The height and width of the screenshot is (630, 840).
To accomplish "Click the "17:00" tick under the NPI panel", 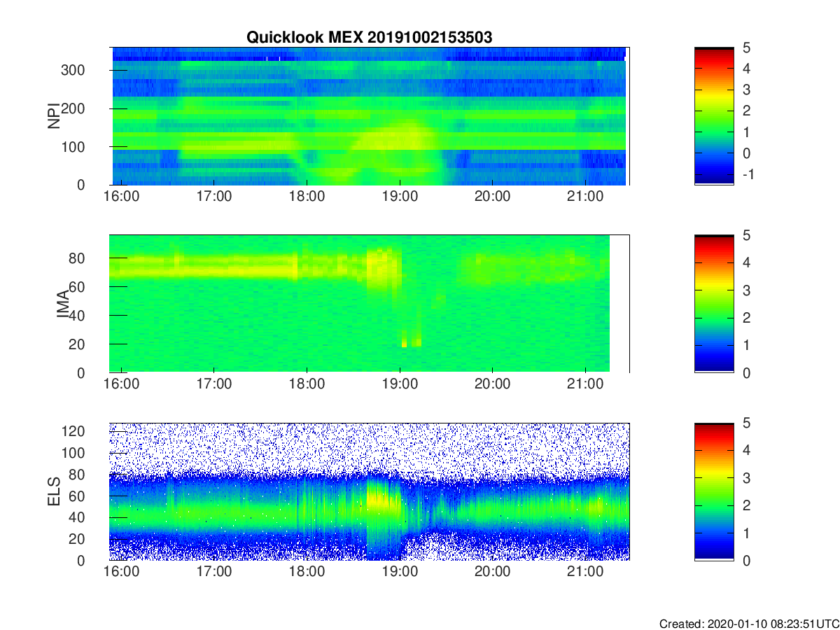I will [x=214, y=197].
